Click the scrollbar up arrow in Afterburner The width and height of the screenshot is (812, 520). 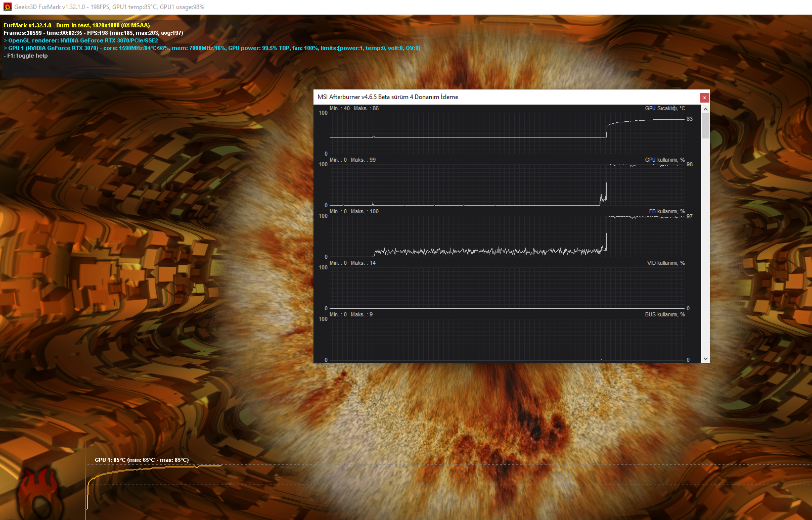(x=705, y=109)
